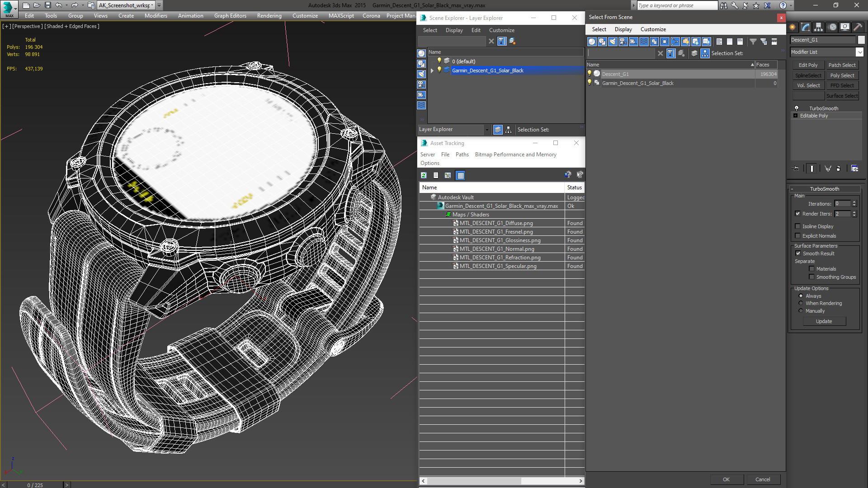Enable Explicit Normals checkbox
Viewport: 868px width, 488px height.
797,236
